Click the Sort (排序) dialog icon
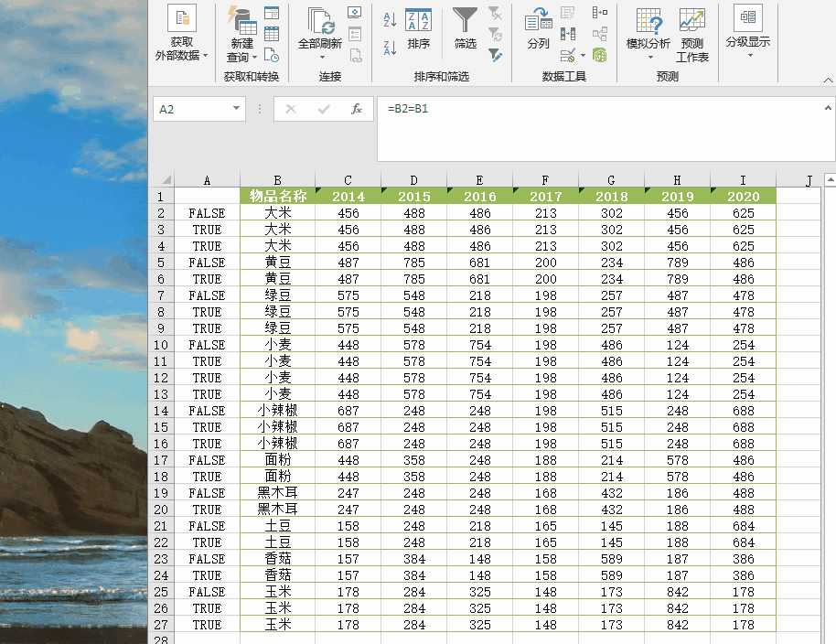 418,22
